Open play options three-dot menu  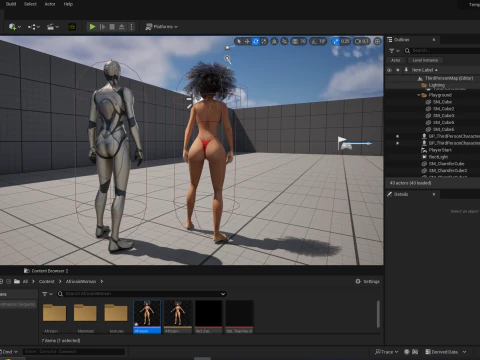(x=131, y=27)
